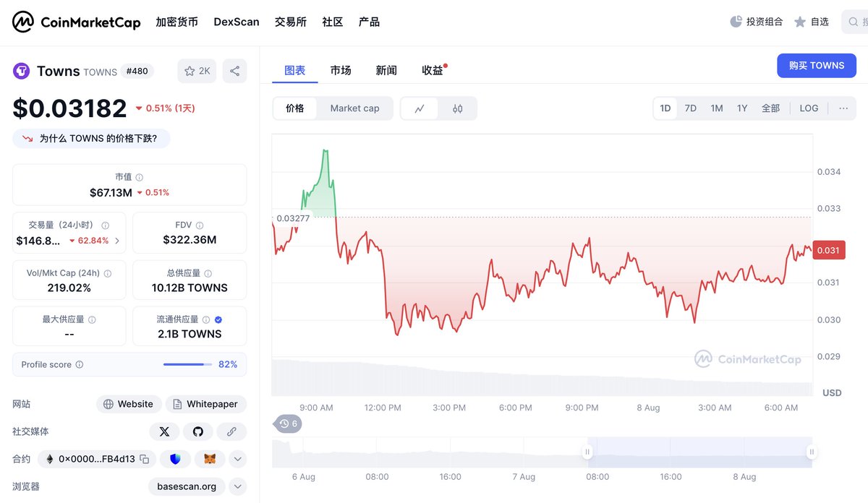Click the share icon next to Towns
The width and height of the screenshot is (868, 503).
click(x=234, y=71)
